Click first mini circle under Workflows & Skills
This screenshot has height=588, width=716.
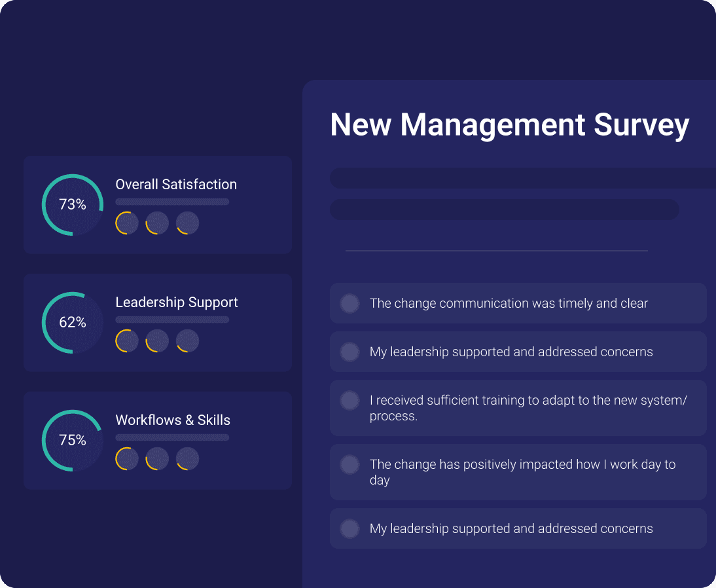[x=127, y=459]
